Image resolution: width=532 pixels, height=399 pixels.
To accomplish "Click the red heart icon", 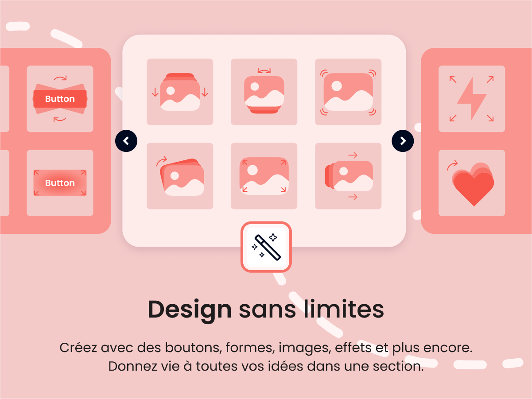I will (473, 185).
